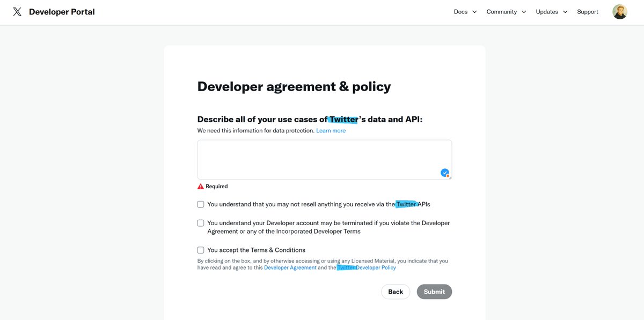Open the user profile avatar

point(620,12)
